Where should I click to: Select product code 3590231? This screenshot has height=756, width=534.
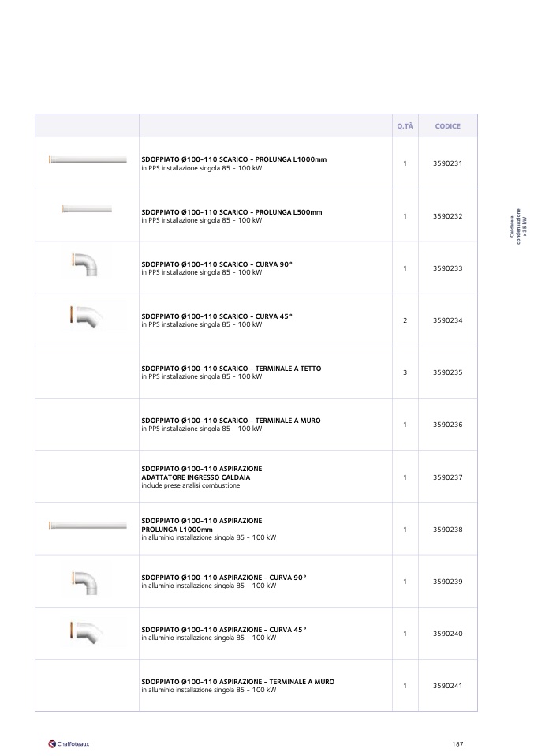tap(447, 163)
